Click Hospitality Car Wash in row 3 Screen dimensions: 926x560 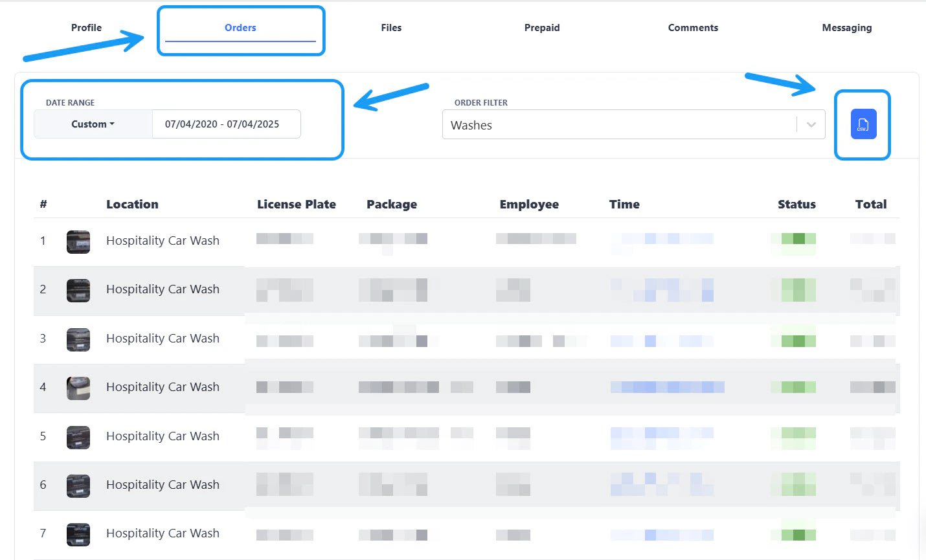pos(163,339)
